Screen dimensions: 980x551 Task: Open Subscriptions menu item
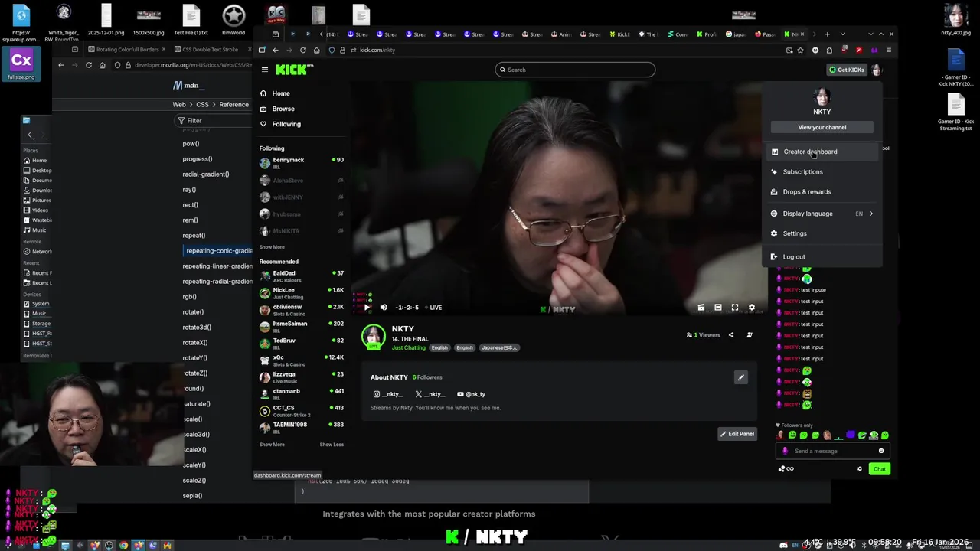coord(822,172)
